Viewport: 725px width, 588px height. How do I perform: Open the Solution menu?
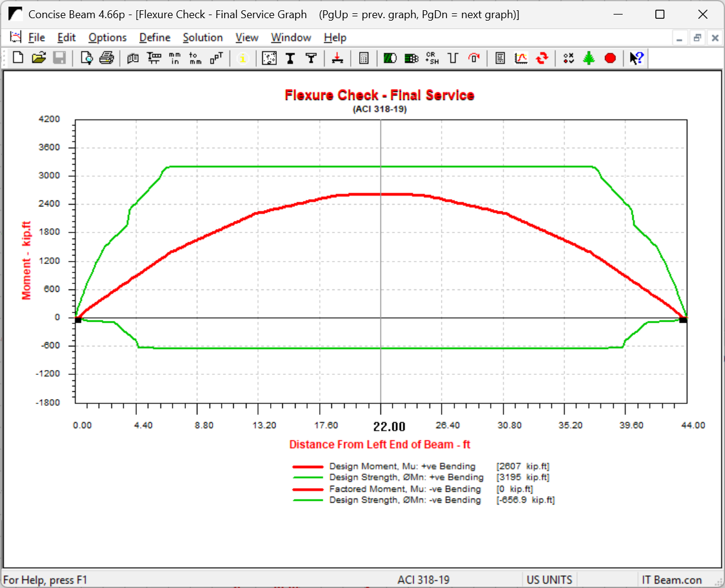[203, 38]
